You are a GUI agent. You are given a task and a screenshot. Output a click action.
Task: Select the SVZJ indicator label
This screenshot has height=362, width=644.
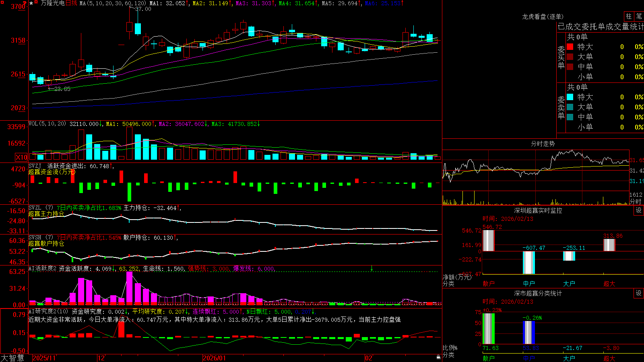click(35, 166)
